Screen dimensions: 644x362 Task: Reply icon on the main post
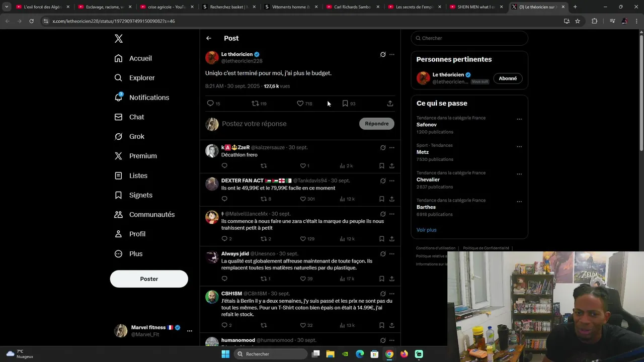[x=210, y=103]
